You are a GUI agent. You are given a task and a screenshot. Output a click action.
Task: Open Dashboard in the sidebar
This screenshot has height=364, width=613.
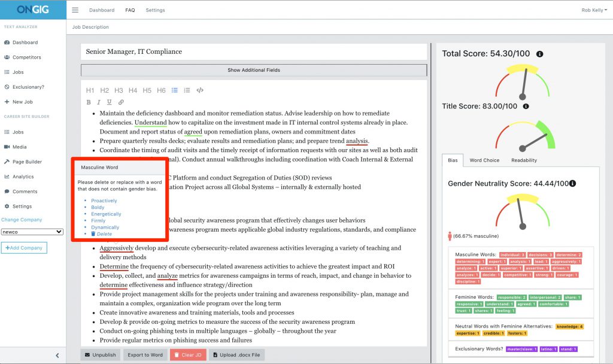(21, 43)
